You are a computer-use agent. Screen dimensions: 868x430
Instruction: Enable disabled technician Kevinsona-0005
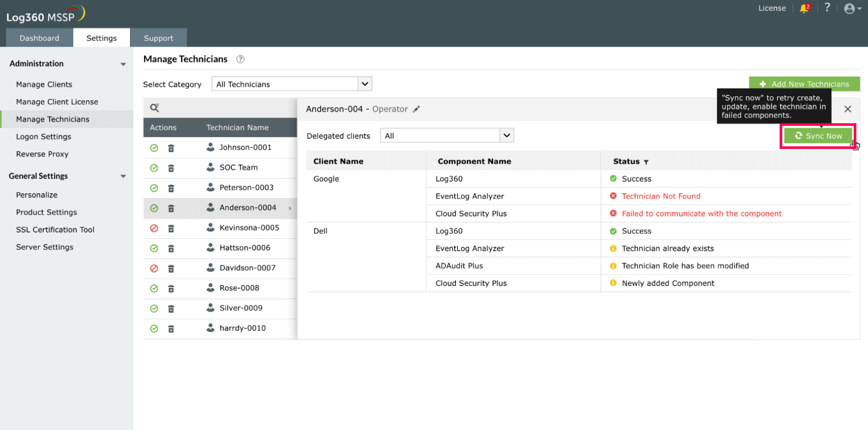154,229
